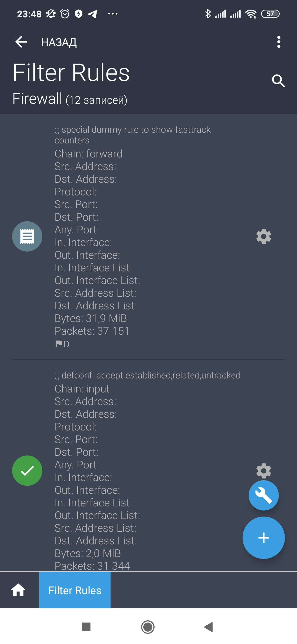Tap the fasttrack dummy rule's document icon
297x644 pixels.
27,236
